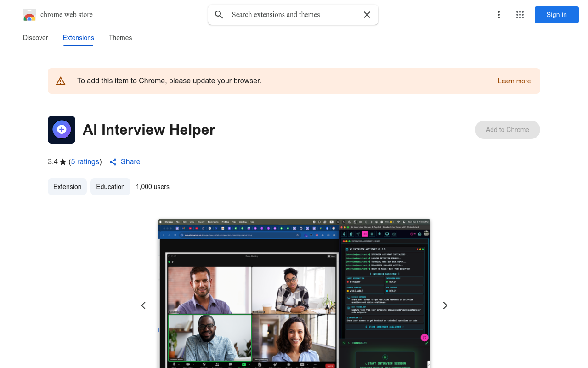Show previous screenshot with left arrow
The height and width of the screenshot is (368, 588).
tap(143, 305)
